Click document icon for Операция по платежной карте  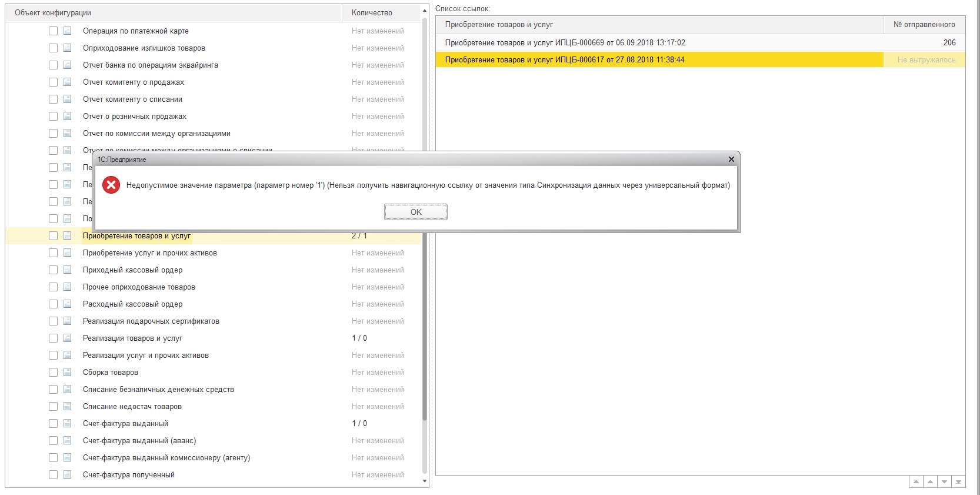click(68, 31)
